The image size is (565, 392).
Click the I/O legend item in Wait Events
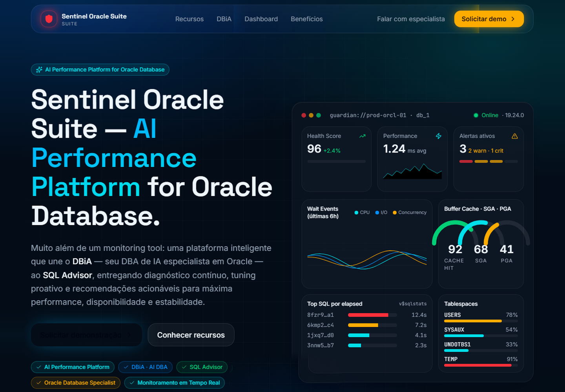click(381, 212)
